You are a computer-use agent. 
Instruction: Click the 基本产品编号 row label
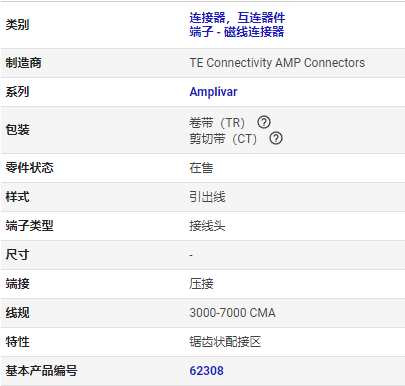tap(41, 371)
